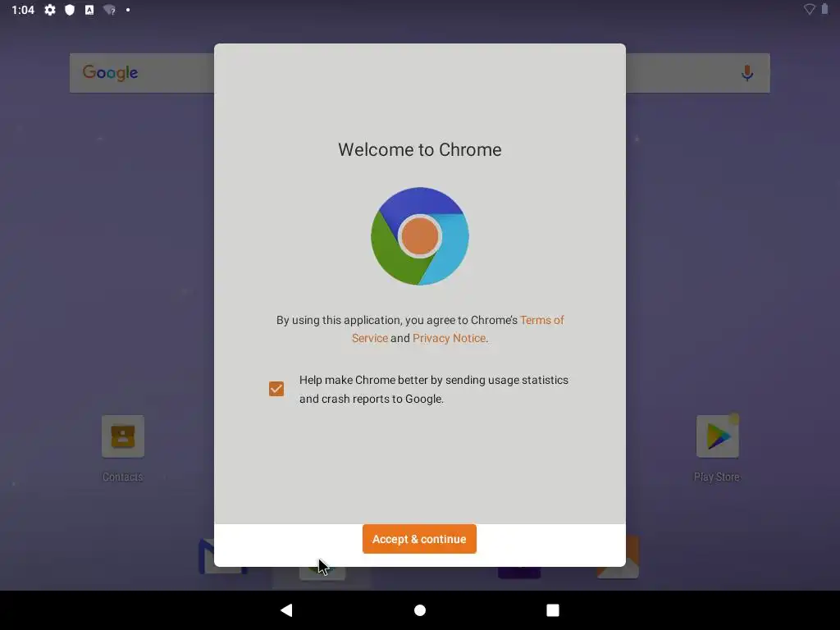Image resolution: width=840 pixels, height=630 pixels.
Task: Click the Chrome logo in the welcome dialog
Action: tap(420, 236)
